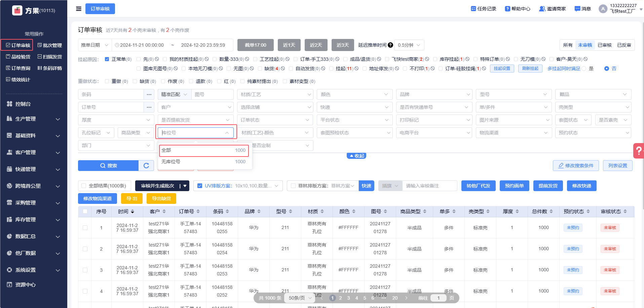Click the 搜索 search button
The image size is (644, 308).
click(108, 166)
